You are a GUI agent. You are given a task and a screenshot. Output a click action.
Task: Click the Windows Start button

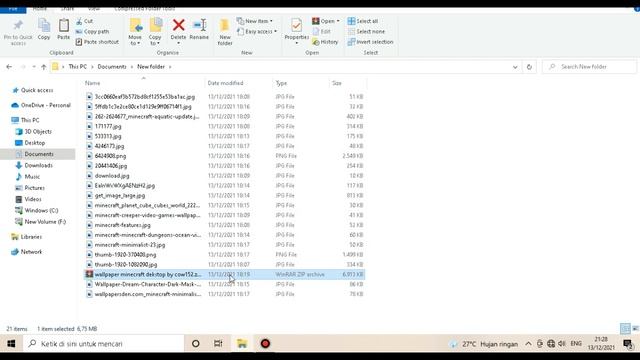11,344
